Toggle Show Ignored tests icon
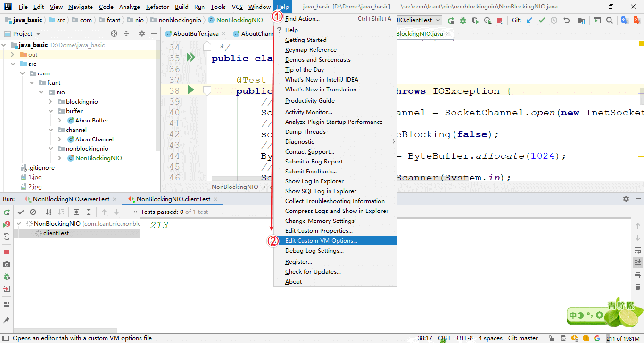 click(33, 212)
